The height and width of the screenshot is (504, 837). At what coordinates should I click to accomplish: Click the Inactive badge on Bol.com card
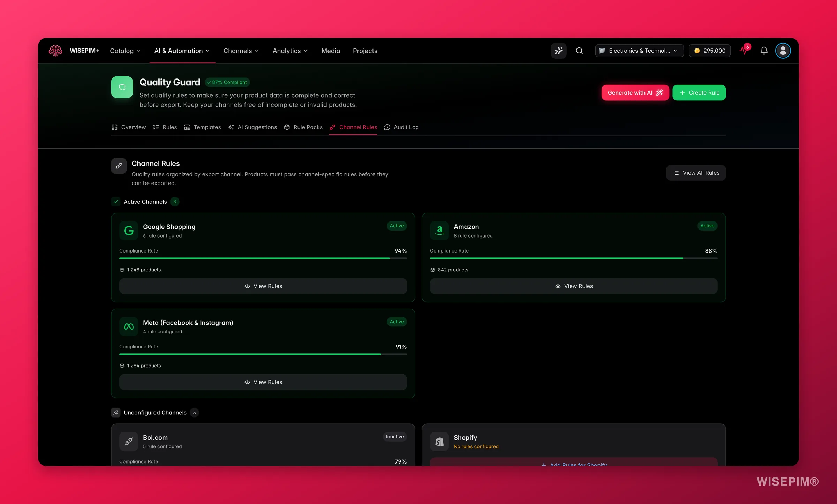tap(395, 437)
